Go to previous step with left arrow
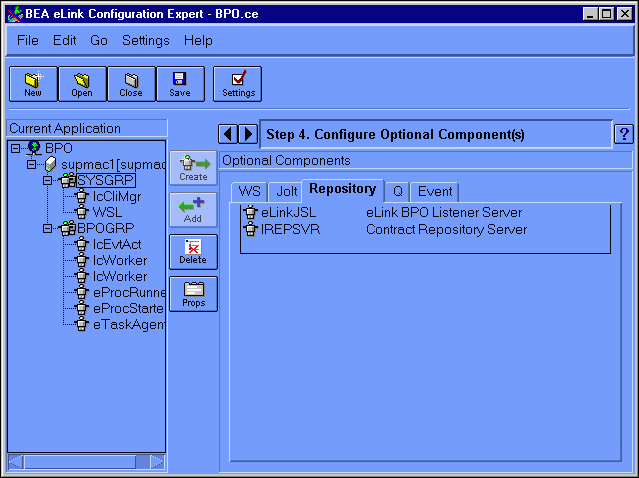639x478 pixels. click(x=228, y=134)
